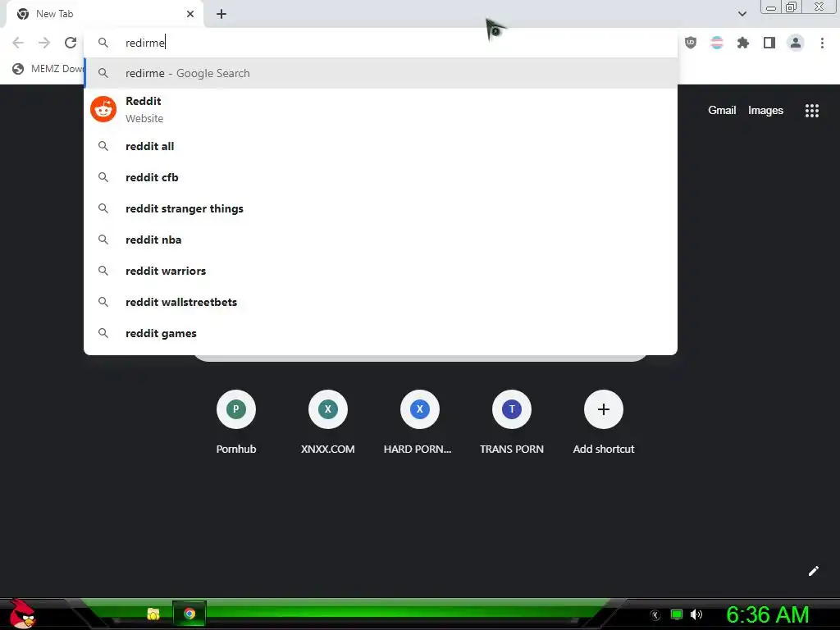Open the Google apps grid icon

click(811, 111)
